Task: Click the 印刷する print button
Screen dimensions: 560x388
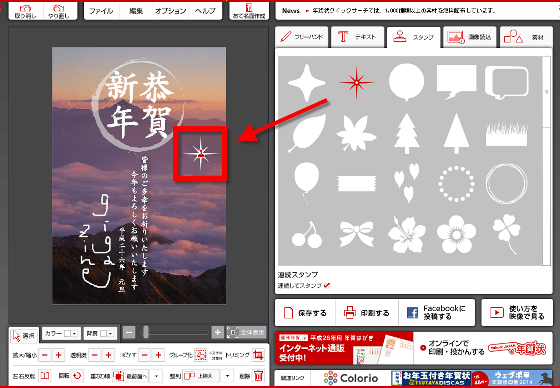Action: point(367,313)
